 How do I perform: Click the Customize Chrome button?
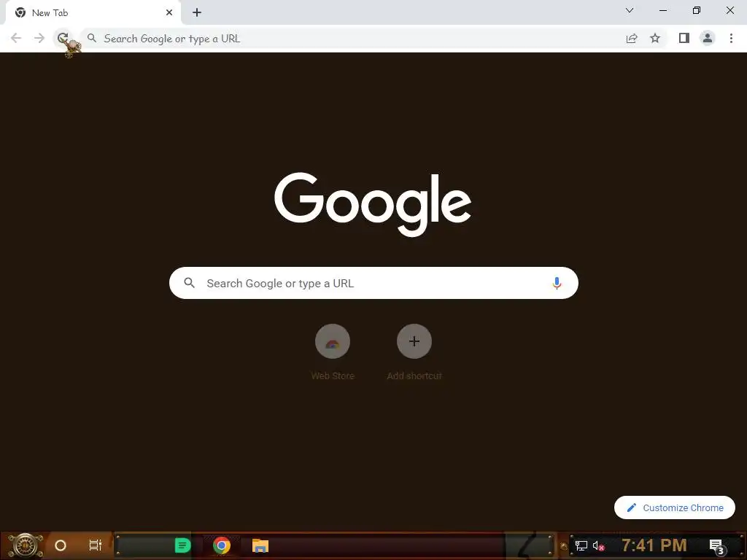(675, 507)
